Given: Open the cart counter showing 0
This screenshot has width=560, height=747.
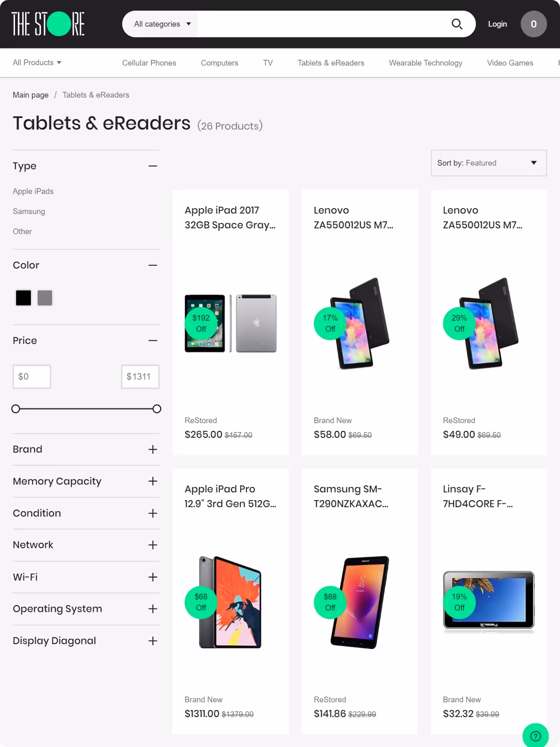Looking at the screenshot, I should coord(533,24).
